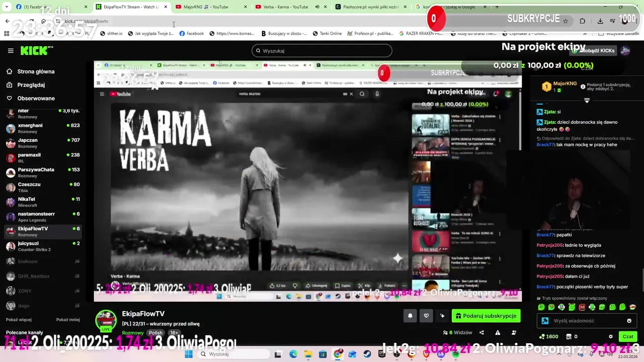Screen dimensions: 644x362
Task: Click Podaruj subskrypcje button
Action: click(486, 316)
